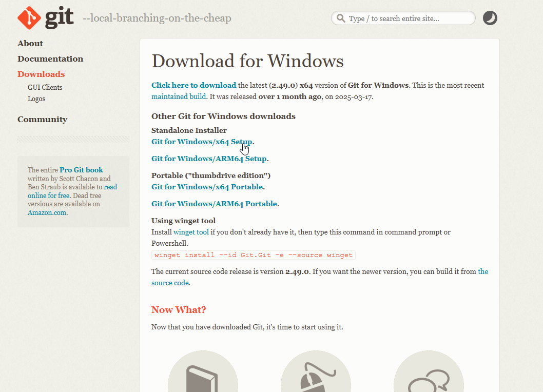This screenshot has width=543, height=392.
Task: Open the About section in the sidebar
Action: tap(30, 43)
